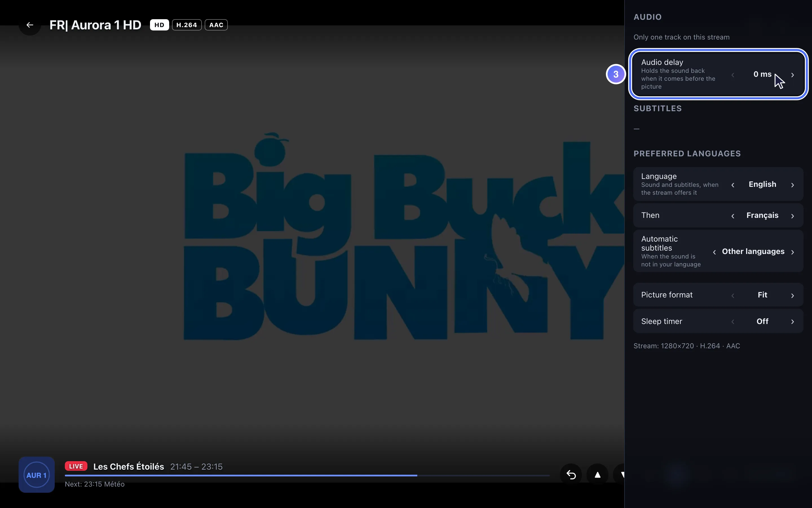Click the SUBTITLES section heading
This screenshot has height=508, width=812.
(658, 109)
